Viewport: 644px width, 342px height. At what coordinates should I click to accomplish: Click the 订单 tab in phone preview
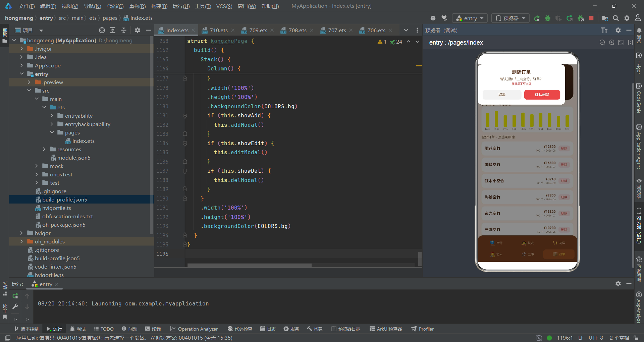[x=559, y=254]
